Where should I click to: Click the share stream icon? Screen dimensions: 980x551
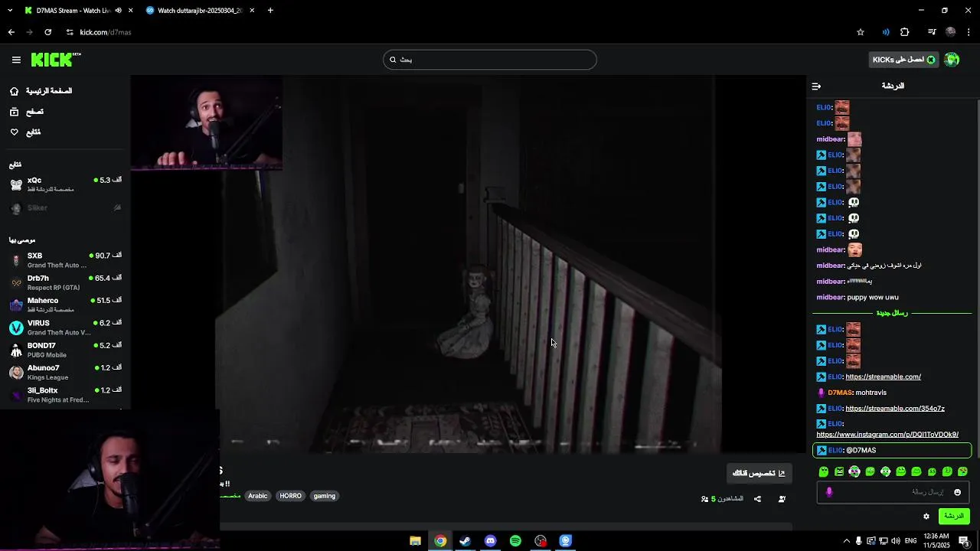(x=757, y=499)
